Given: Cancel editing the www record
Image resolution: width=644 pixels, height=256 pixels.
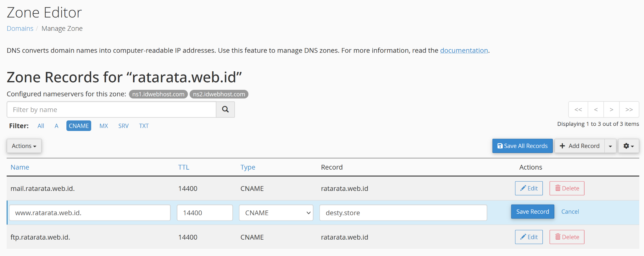Looking at the screenshot, I should tap(570, 212).
